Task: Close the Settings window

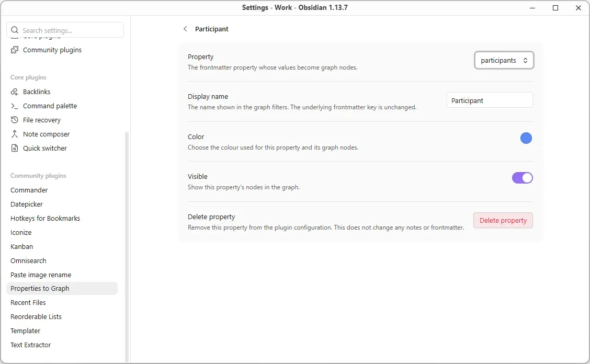Action: pos(578,8)
